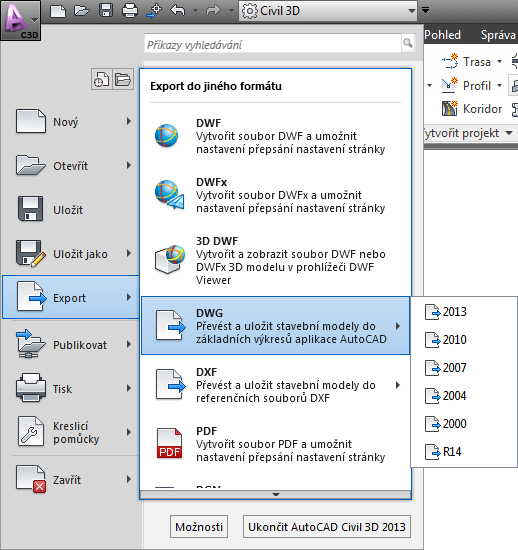The width and height of the screenshot is (518, 550).
Task: Choose DWG export option
Action: pos(275,326)
